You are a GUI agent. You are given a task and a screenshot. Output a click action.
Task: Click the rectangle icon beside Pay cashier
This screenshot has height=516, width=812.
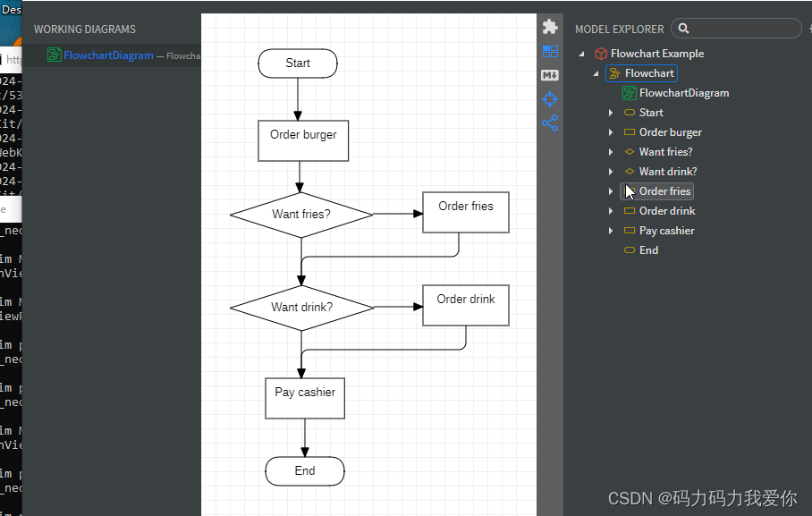(x=630, y=231)
